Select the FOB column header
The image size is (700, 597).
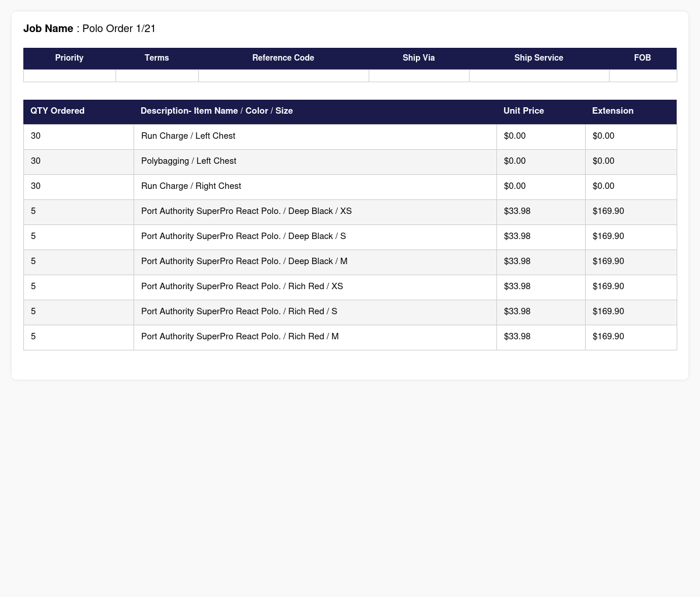click(x=643, y=58)
